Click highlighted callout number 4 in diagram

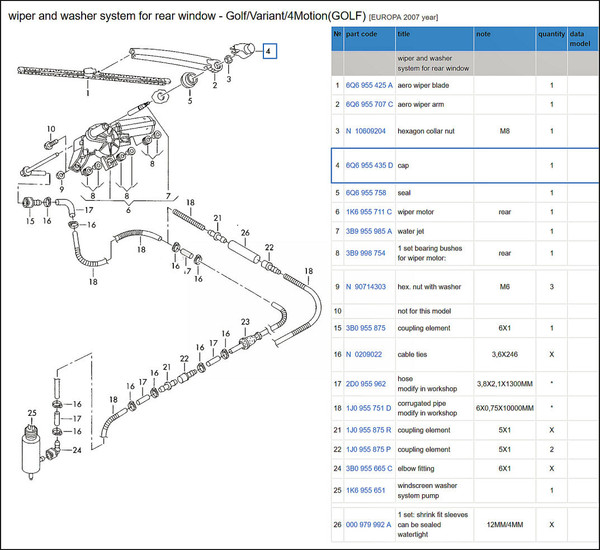pyautogui.click(x=267, y=50)
